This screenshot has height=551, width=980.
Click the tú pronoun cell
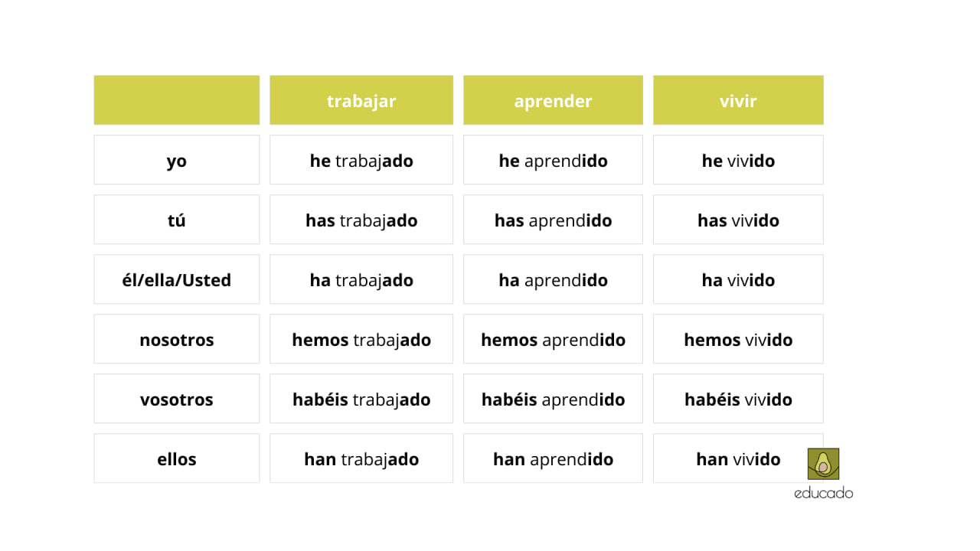click(177, 220)
